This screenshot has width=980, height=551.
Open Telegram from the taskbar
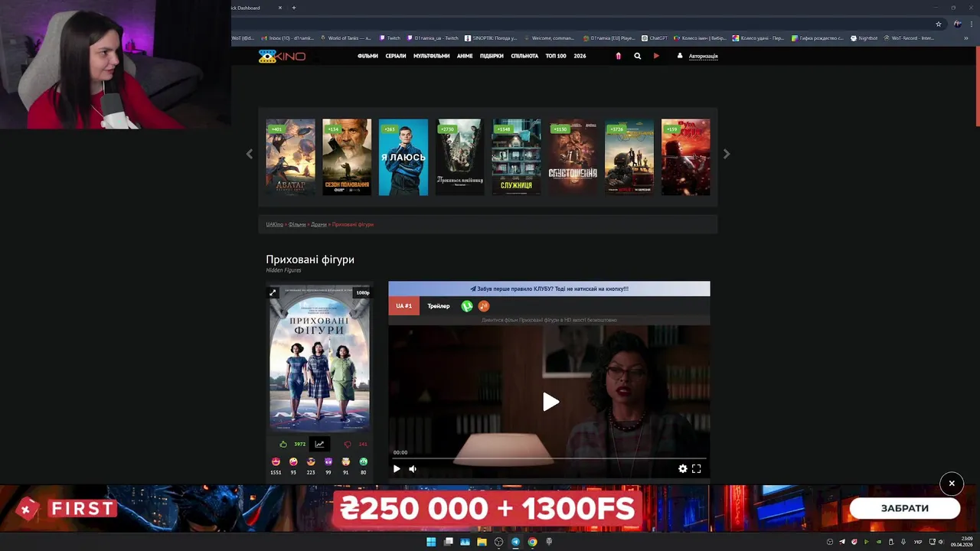pyautogui.click(x=515, y=542)
